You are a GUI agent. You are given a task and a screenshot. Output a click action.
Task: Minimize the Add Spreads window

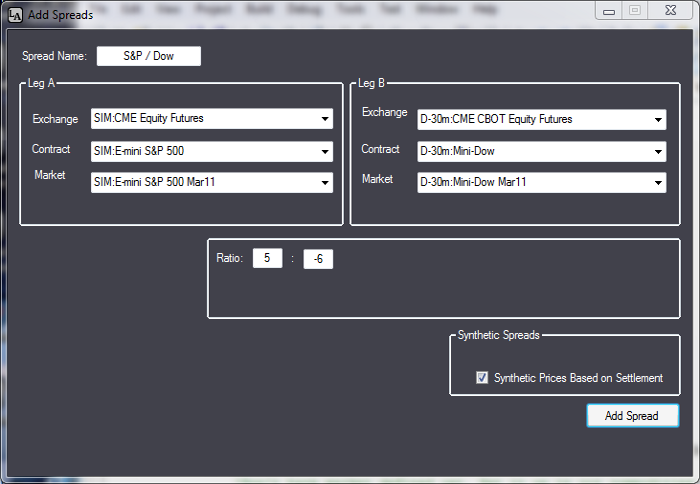[x=609, y=11]
